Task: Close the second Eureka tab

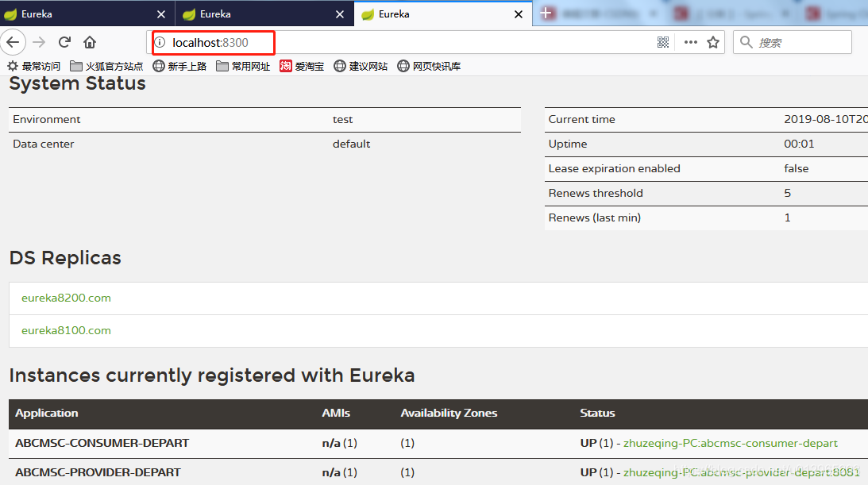Action: click(x=340, y=14)
